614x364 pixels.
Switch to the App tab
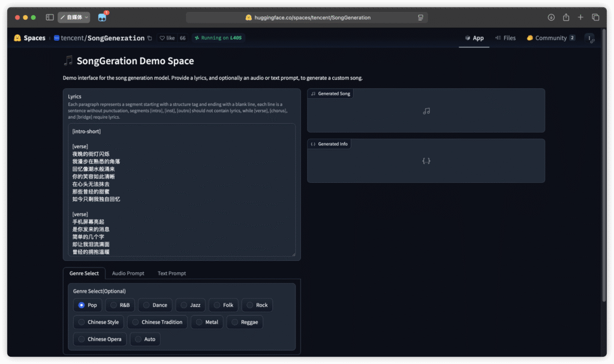pos(474,38)
